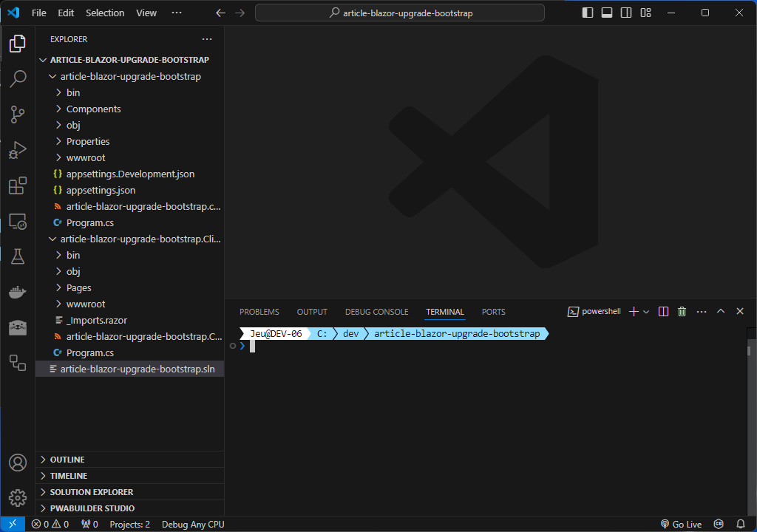This screenshot has height=532, width=757.
Task: Open the bottom connected-squares icon in activity bar
Action: point(18,363)
